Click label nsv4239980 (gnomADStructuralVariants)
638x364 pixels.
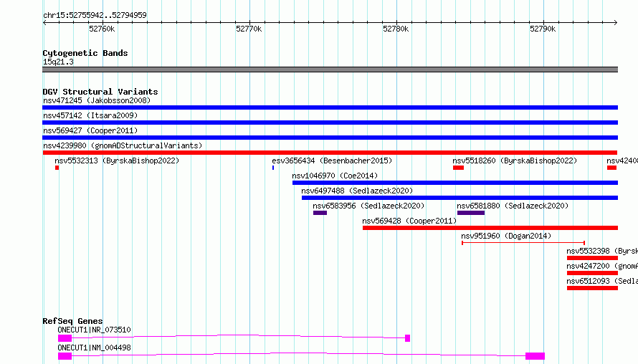(x=123, y=145)
